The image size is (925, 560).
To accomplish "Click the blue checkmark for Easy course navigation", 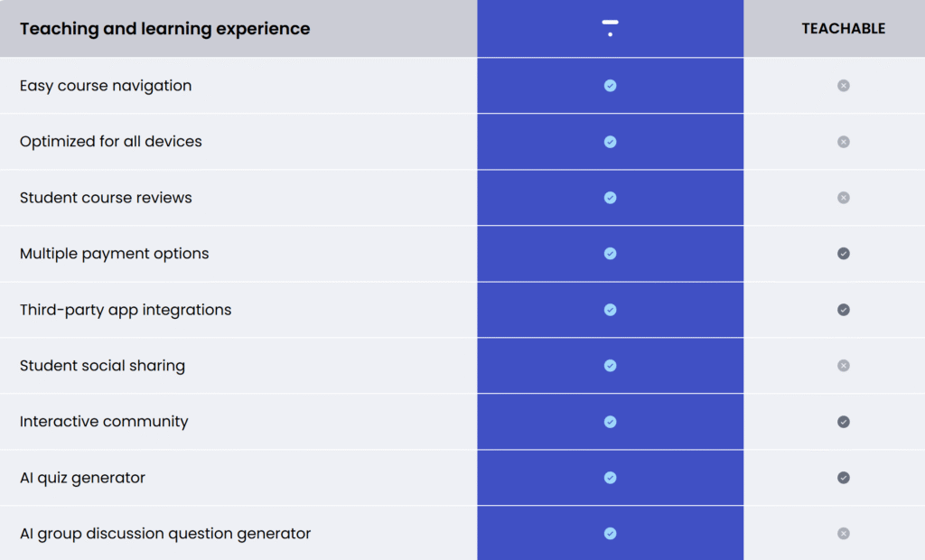I will click(x=610, y=86).
